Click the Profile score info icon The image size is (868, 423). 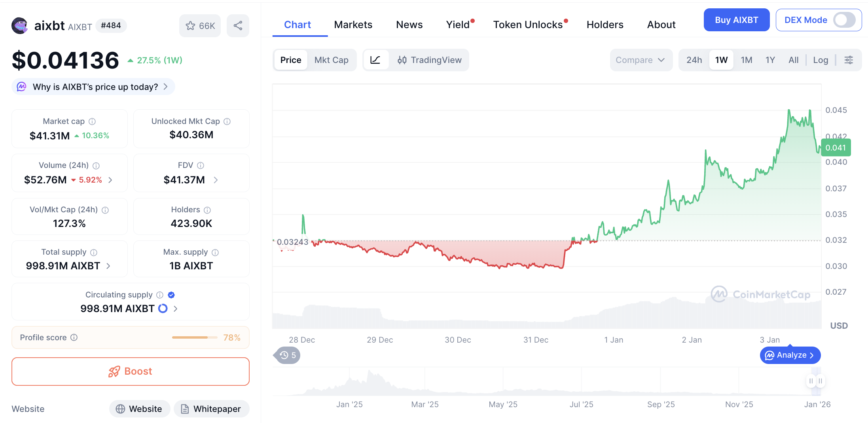(x=74, y=337)
